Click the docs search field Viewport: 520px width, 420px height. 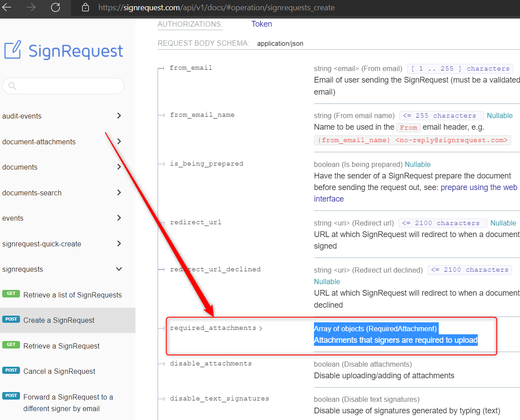tap(64, 86)
